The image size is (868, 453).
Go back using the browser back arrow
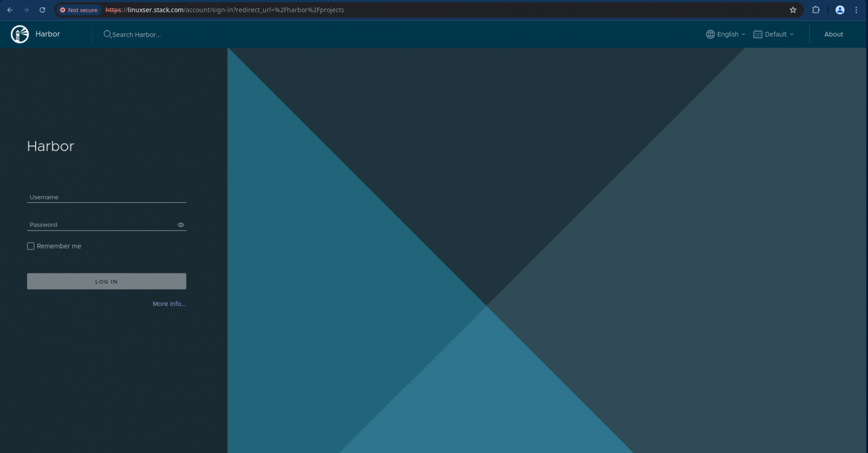tap(10, 10)
